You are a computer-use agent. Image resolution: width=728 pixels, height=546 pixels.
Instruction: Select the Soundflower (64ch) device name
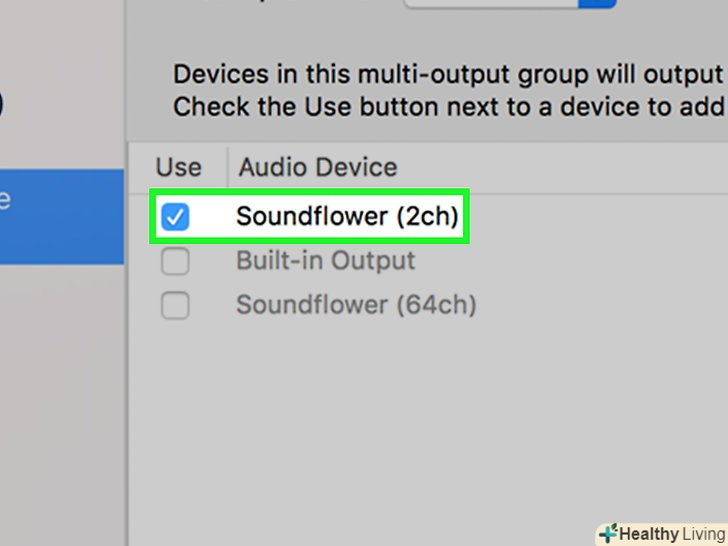[x=355, y=305]
